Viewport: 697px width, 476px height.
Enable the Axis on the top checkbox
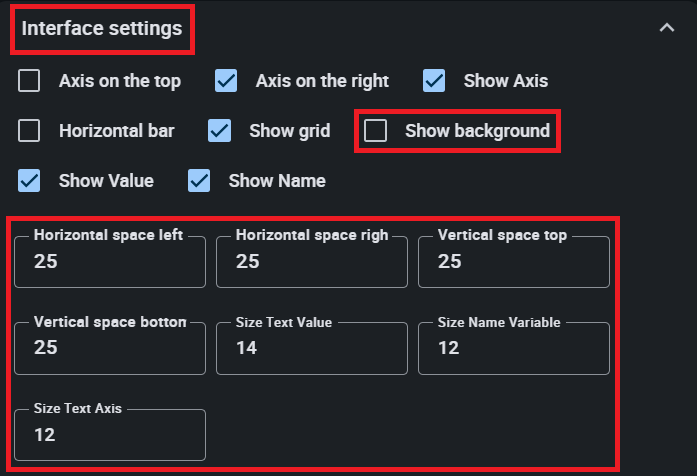[x=30, y=81]
